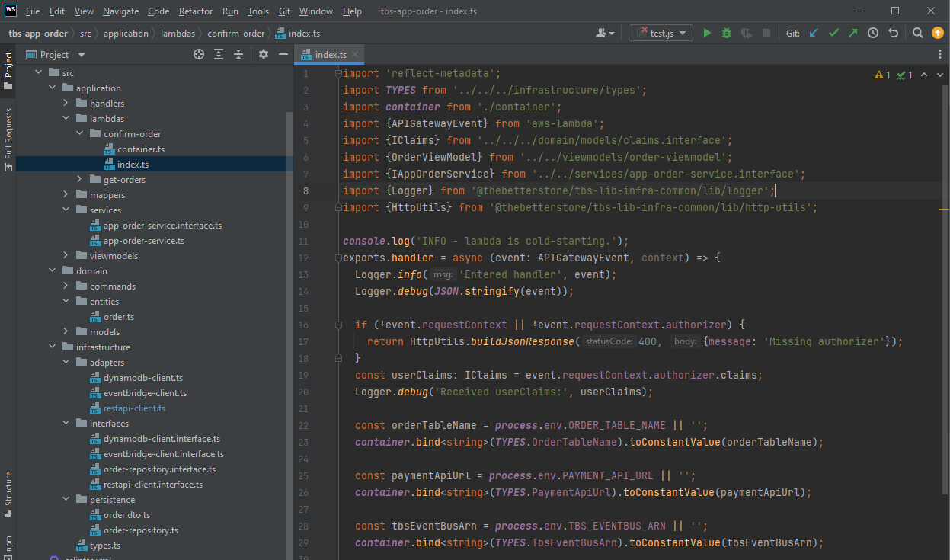Close the index.ts editor tab
This screenshot has height=560, width=950.
(356, 55)
